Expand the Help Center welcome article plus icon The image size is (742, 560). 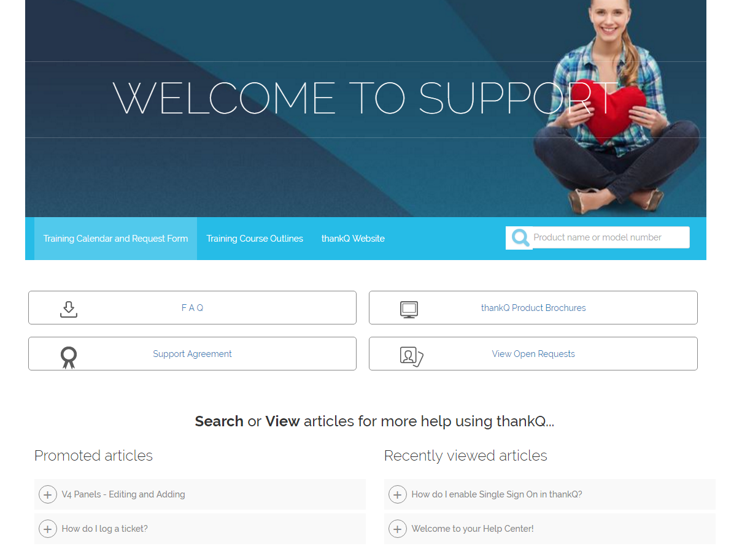pos(398,529)
